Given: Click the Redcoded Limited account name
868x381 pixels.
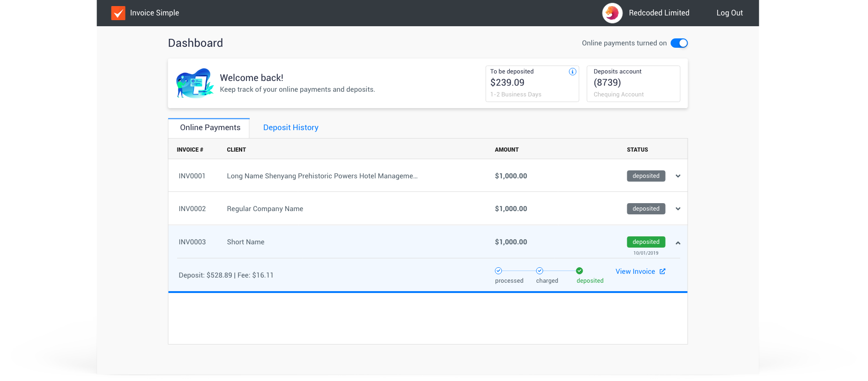Looking at the screenshot, I should 659,13.
